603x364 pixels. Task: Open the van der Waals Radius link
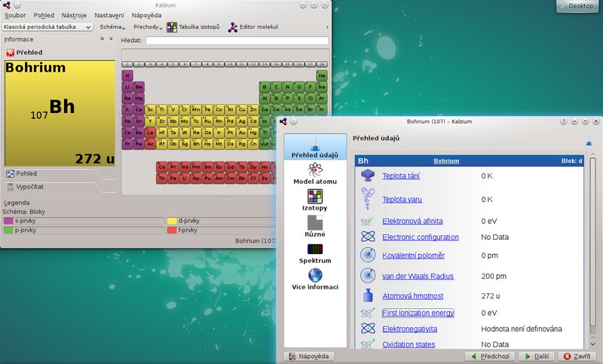418,276
